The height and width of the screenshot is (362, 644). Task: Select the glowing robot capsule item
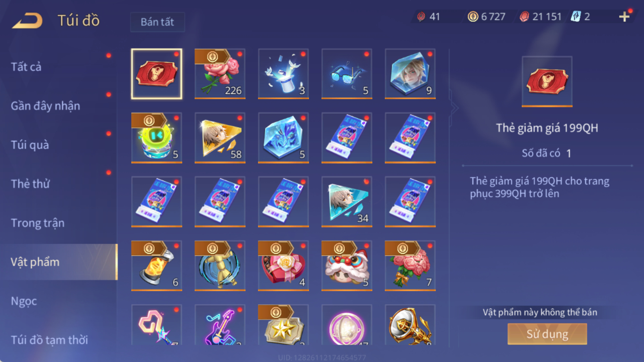pyautogui.click(x=157, y=138)
